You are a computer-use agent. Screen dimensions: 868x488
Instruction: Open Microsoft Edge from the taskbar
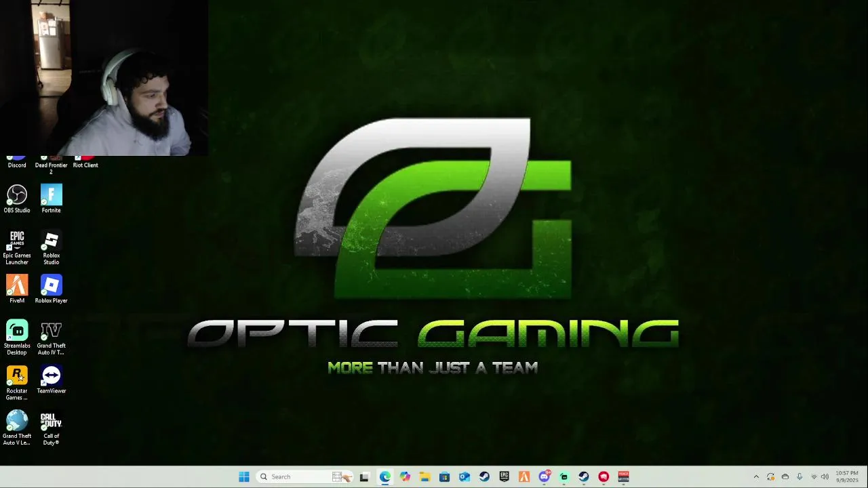[384, 476]
